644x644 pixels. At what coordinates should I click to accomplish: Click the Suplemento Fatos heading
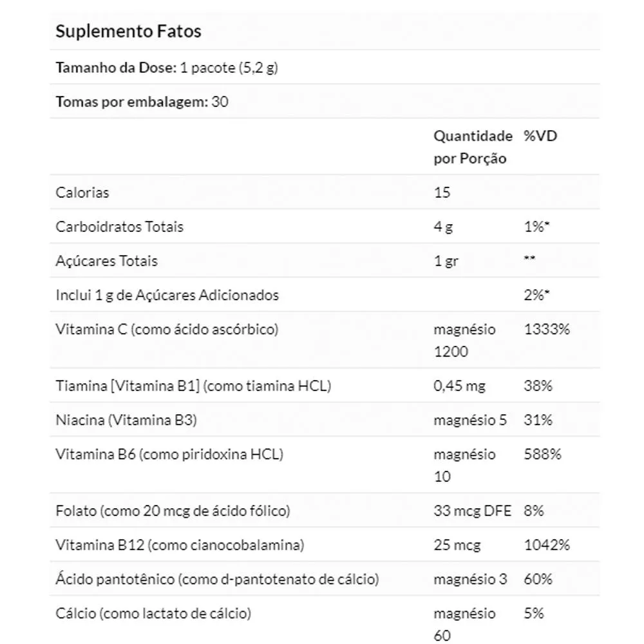[x=128, y=31]
